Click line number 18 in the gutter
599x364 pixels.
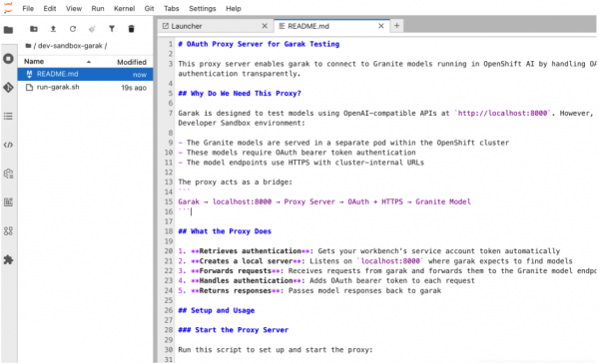(x=169, y=231)
